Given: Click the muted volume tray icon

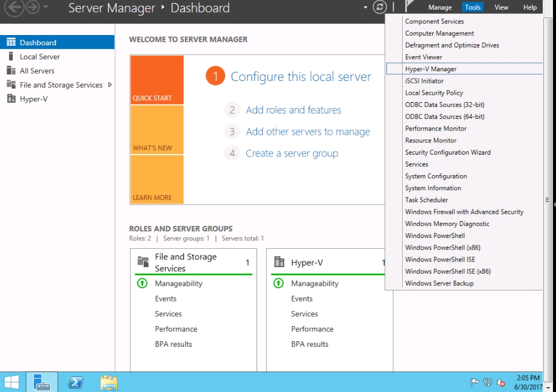Looking at the screenshot, I should (x=500, y=382).
